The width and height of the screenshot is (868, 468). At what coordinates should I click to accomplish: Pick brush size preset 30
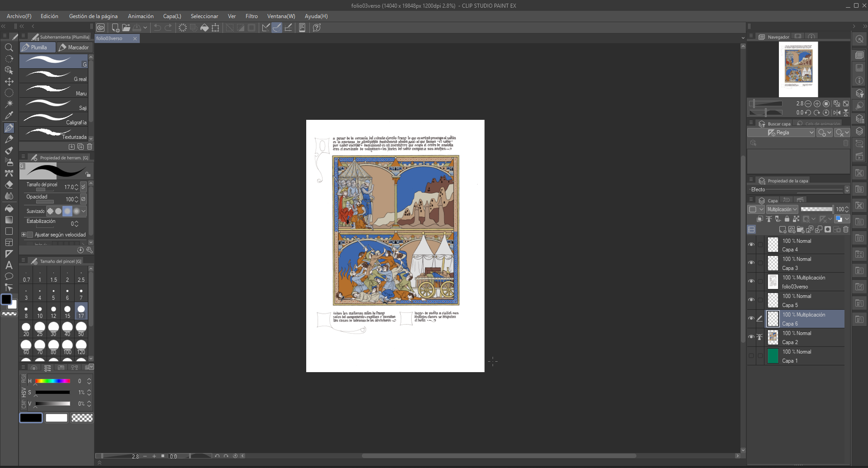click(53, 329)
